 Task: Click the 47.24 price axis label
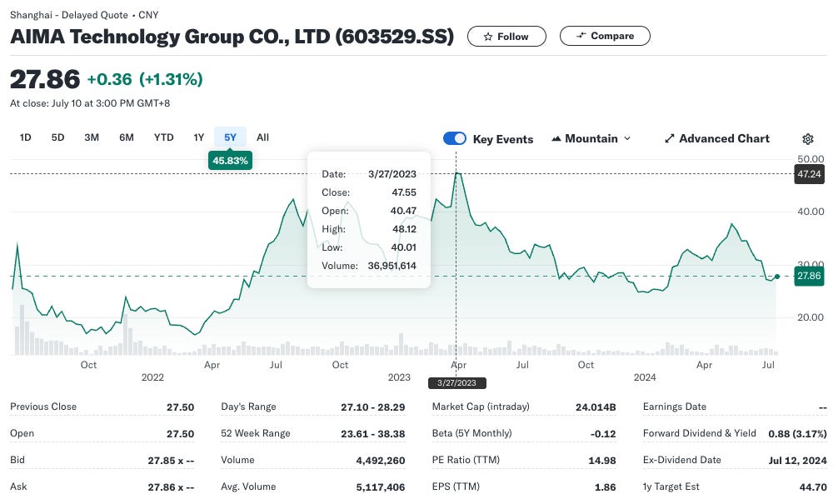point(809,174)
